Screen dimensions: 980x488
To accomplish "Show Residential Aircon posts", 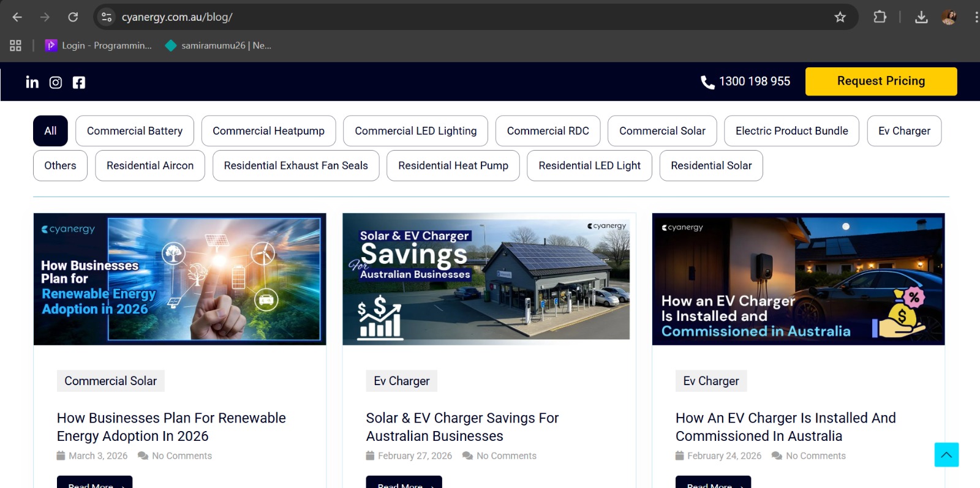I will pos(150,165).
